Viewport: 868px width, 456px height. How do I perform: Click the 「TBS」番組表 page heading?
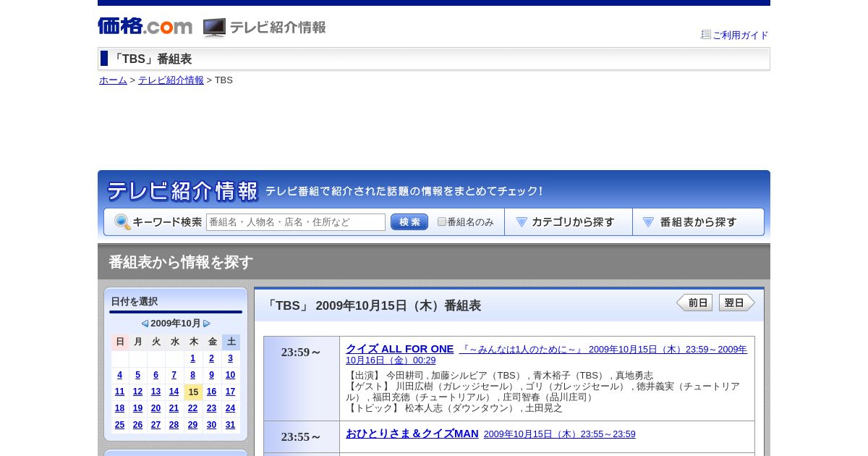[151, 59]
